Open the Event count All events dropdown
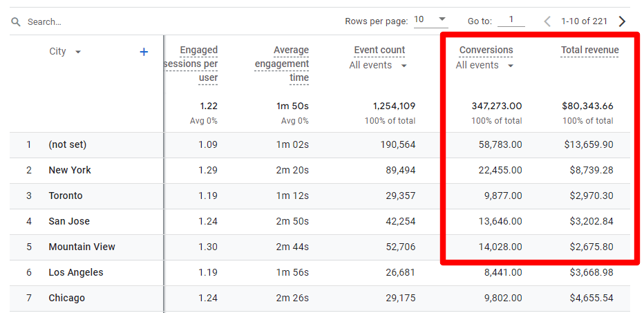Image resolution: width=644 pixels, height=313 pixels. click(x=378, y=66)
